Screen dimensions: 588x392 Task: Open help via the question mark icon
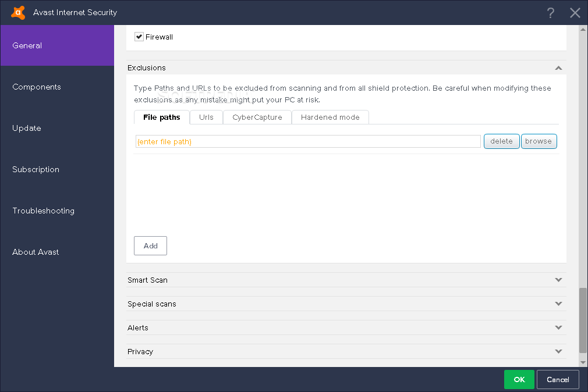click(550, 13)
